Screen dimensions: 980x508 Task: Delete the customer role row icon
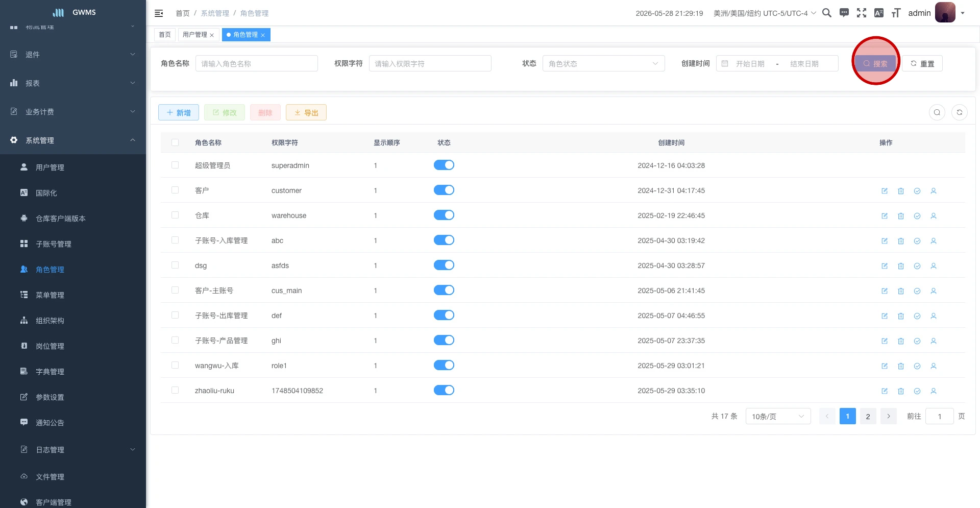click(901, 191)
